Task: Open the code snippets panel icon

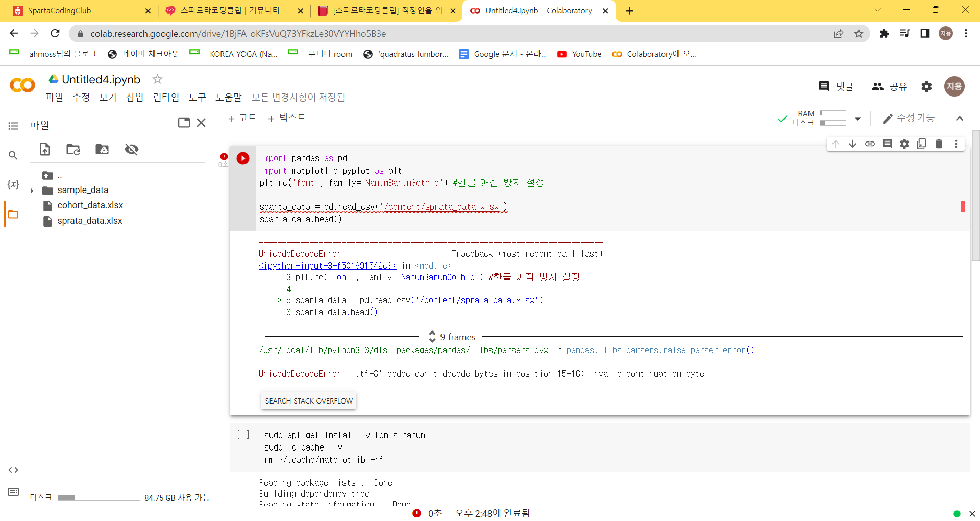Action: (x=13, y=470)
